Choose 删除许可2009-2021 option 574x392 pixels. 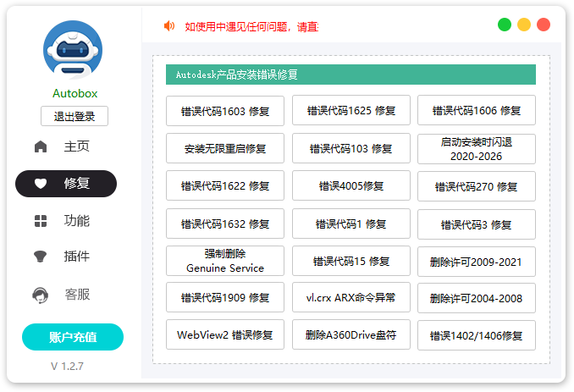coord(476,262)
